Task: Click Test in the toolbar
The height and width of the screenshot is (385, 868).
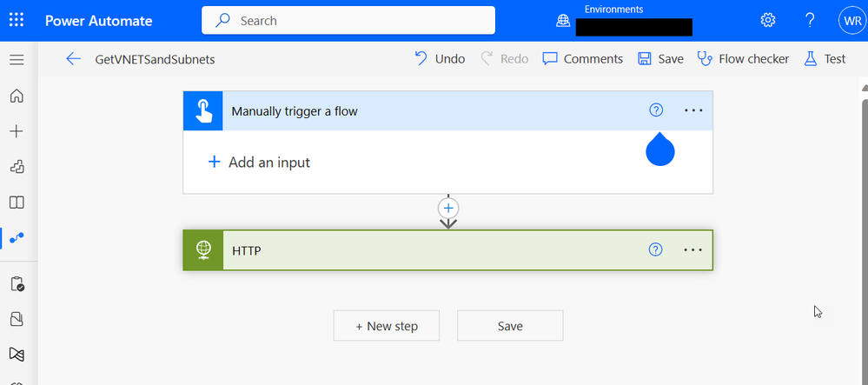Action: (x=825, y=59)
